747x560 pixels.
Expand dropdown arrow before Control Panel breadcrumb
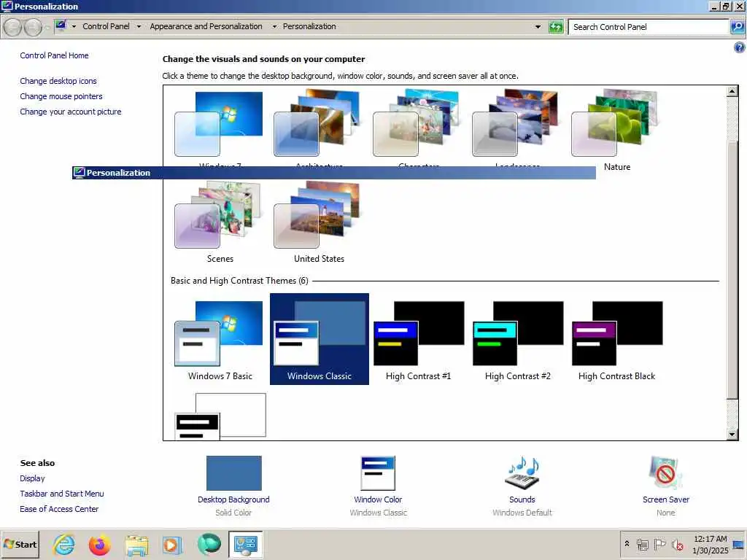pyautogui.click(x=74, y=27)
